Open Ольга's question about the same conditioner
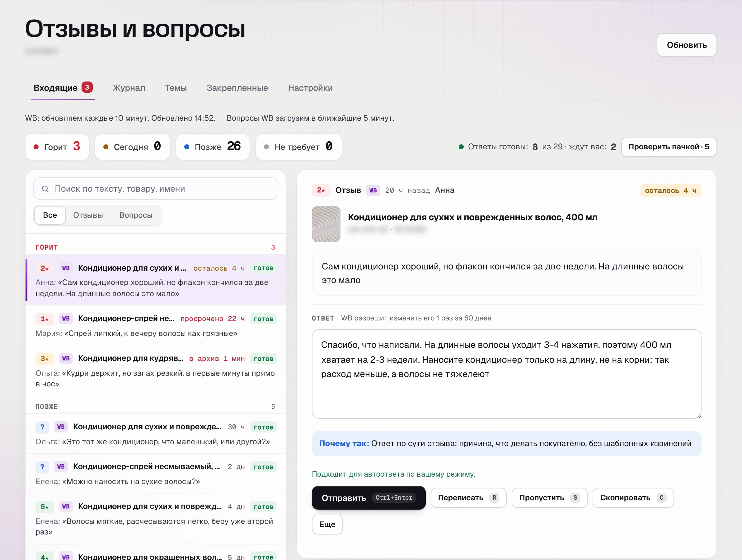 pyautogui.click(x=156, y=433)
